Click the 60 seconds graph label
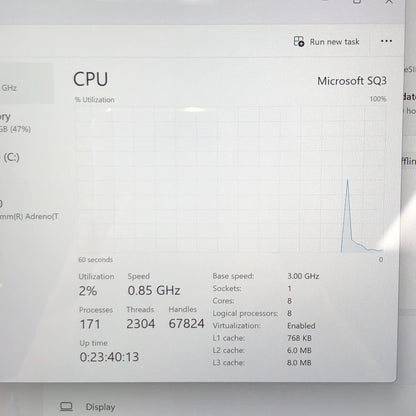Image resolution: width=416 pixels, height=416 pixels. click(x=95, y=260)
